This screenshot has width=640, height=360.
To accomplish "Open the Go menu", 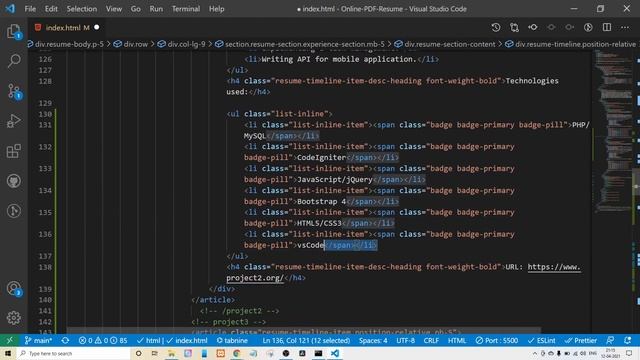I will 136,9.
